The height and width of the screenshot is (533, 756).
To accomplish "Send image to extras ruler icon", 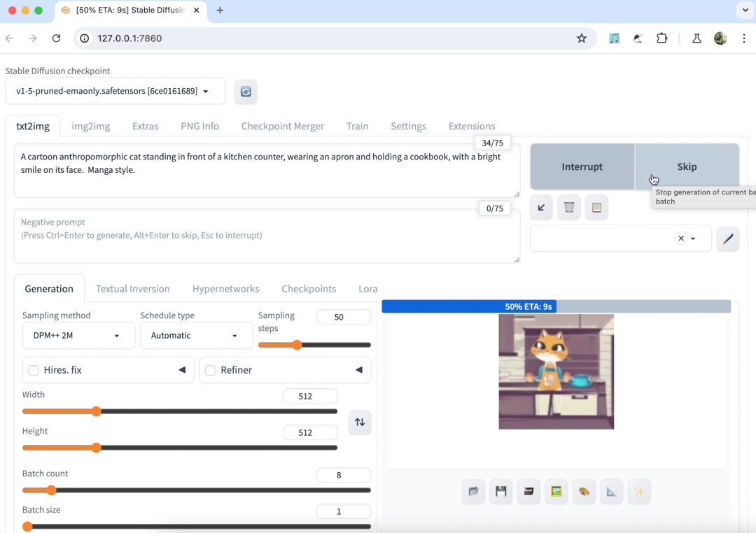I will pos(611,492).
